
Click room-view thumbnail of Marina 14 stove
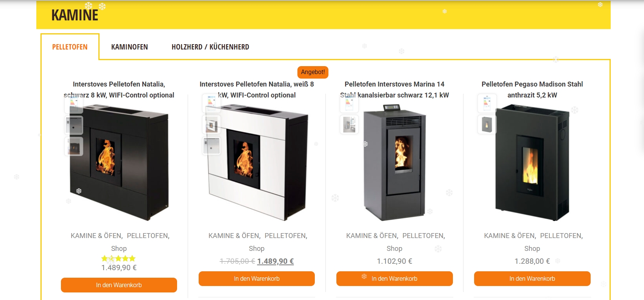pos(349,125)
